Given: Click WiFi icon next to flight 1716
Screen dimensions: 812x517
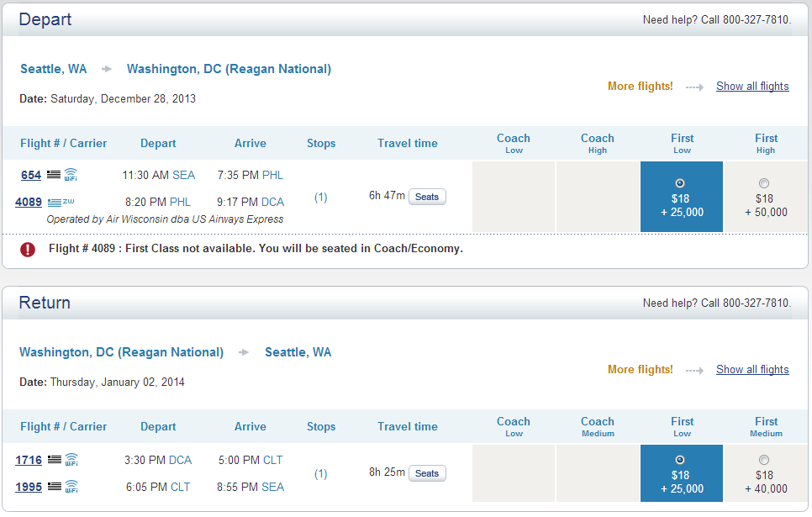Looking at the screenshot, I should coord(71,460).
